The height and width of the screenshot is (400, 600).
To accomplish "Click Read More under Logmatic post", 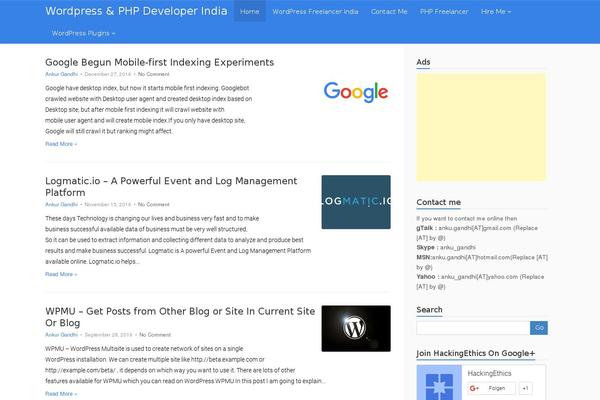I will (61, 274).
